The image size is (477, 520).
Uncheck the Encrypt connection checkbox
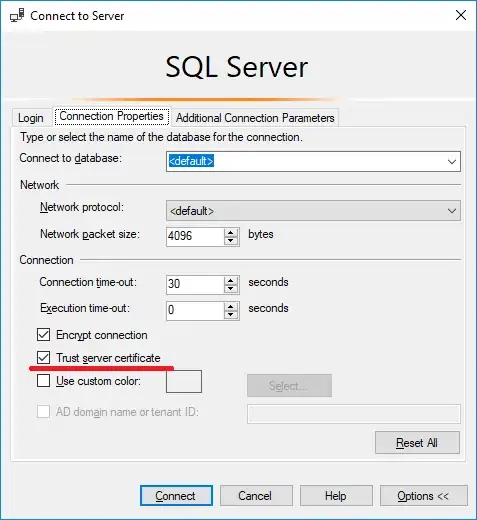click(x=44, y=335)
